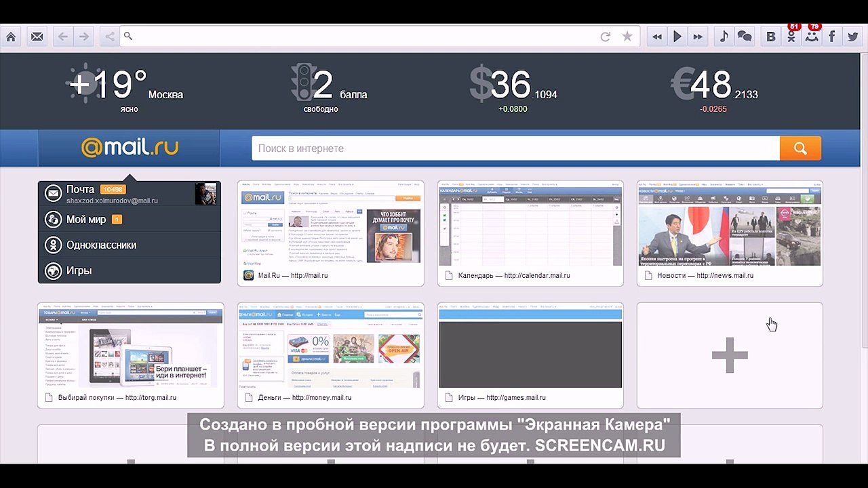Open the Mail.Ru site thumbnail

[x=331, y=233]
